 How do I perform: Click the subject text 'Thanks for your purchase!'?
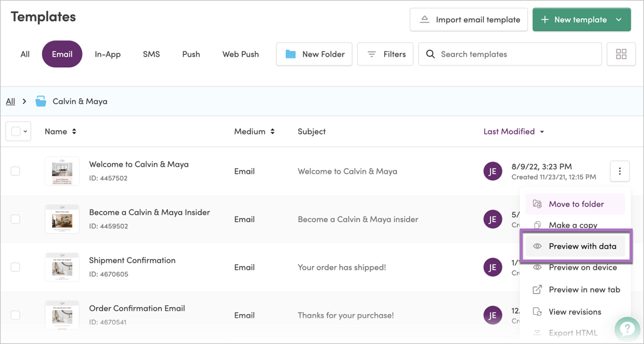point(346,315)
